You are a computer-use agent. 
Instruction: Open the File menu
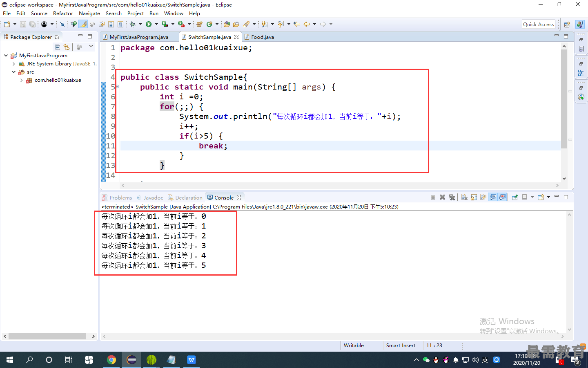tap(7, 13)
